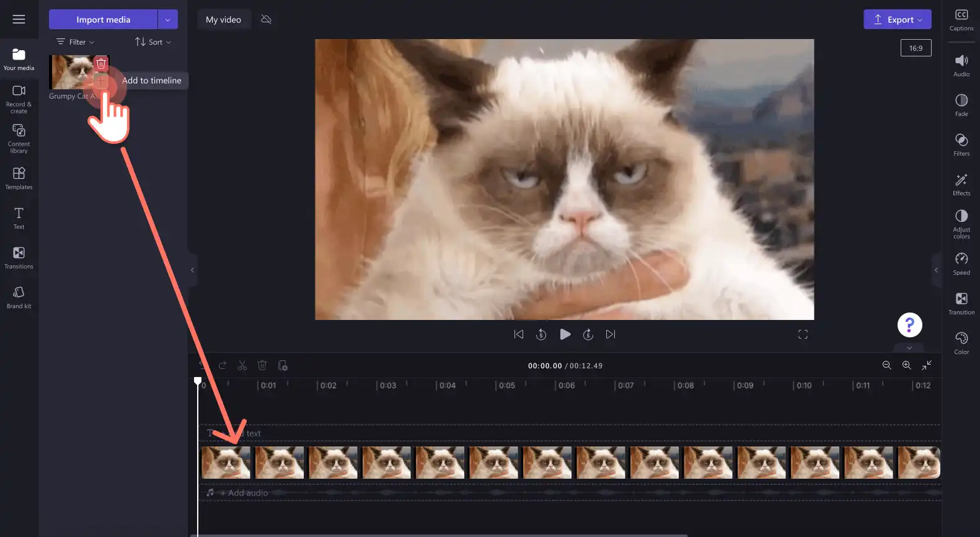Switch to the Templates tab
980x537 pixels.
19,178
